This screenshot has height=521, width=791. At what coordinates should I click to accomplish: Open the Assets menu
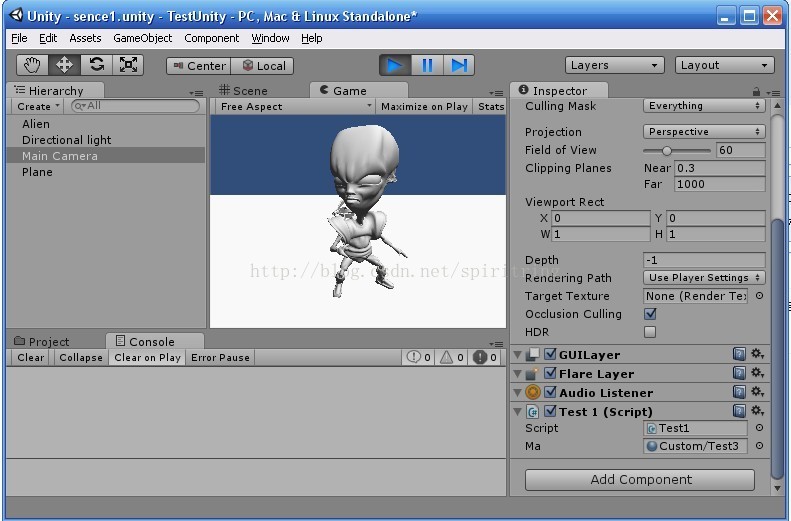coord(85,38)
